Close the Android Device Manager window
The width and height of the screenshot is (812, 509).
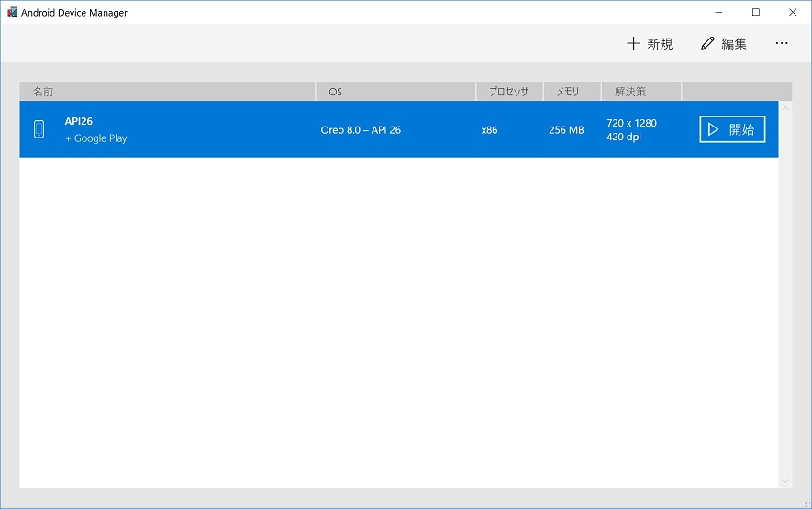(793, 12)
